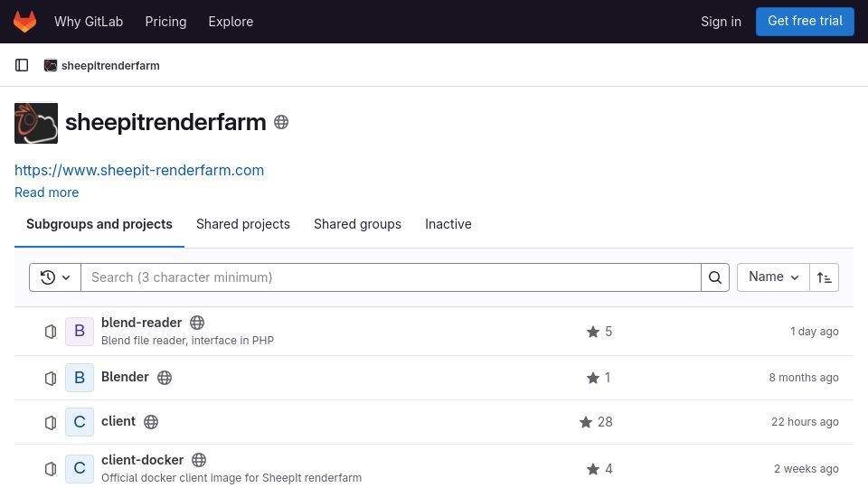The height and width of the screenshot is (488, 868).
Task: Open the Blender project
Action: pos(125,377)
